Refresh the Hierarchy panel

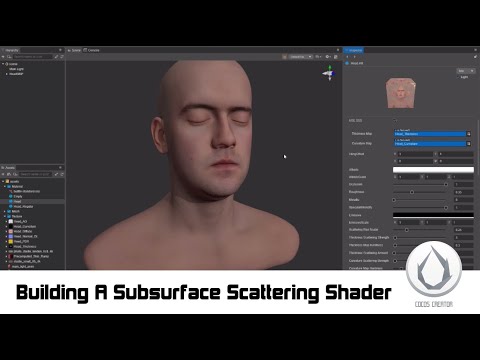pos(62,57)
